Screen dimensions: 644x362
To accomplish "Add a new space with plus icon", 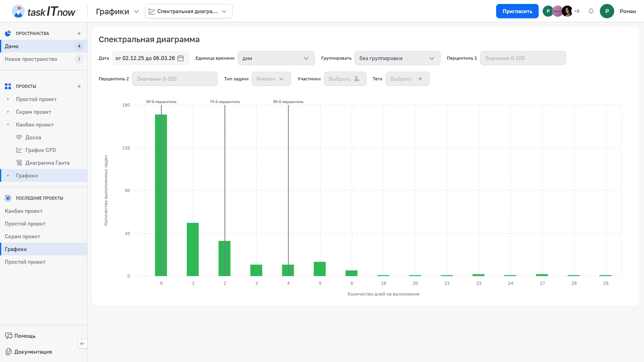I will point(79,33).
